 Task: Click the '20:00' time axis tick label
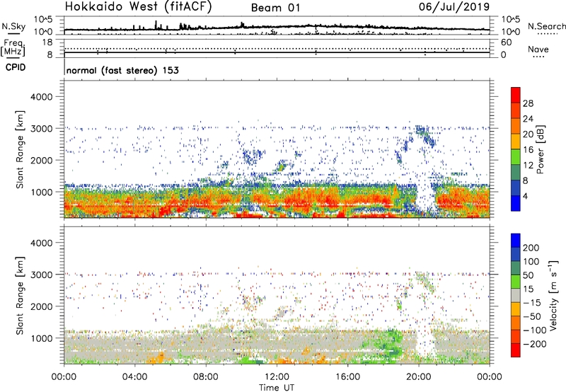pyautogui.click(x=419, y=377)
